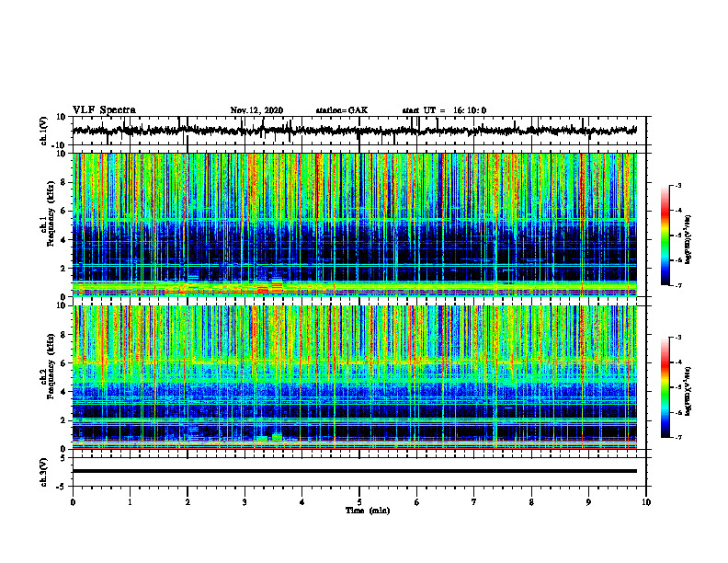728x563 pixels.
Task: Click the "ch.3(V)" axis label
Action: (44, 472)
